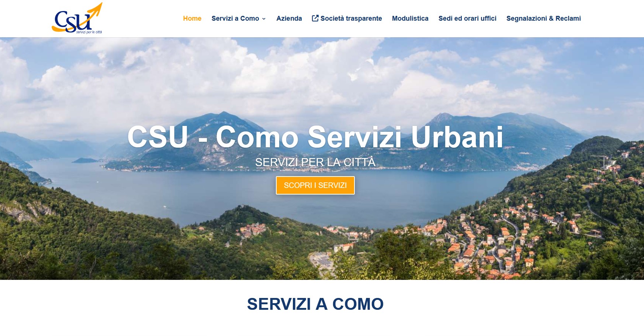Viewport: 644px width, 336px height.
Task: Select Sedi ed orari uffici
Action: pyautogui.click(x=467, y=18)
